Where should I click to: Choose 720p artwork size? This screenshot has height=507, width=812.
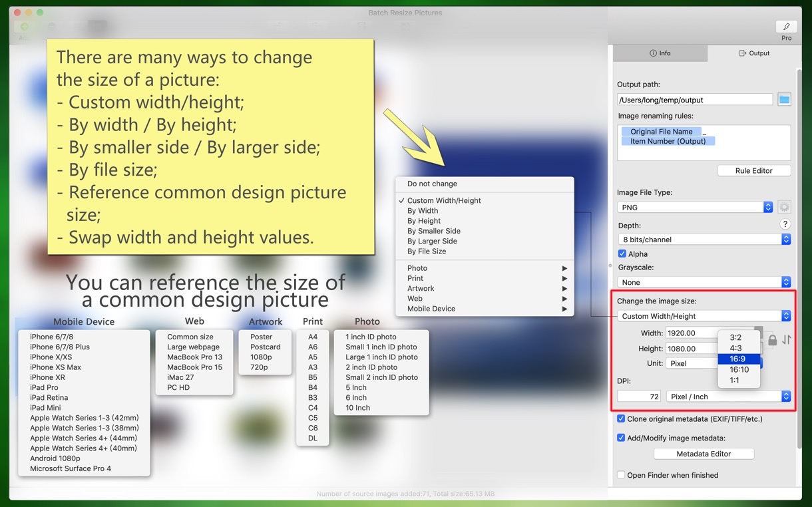click(x=260, y=367)
